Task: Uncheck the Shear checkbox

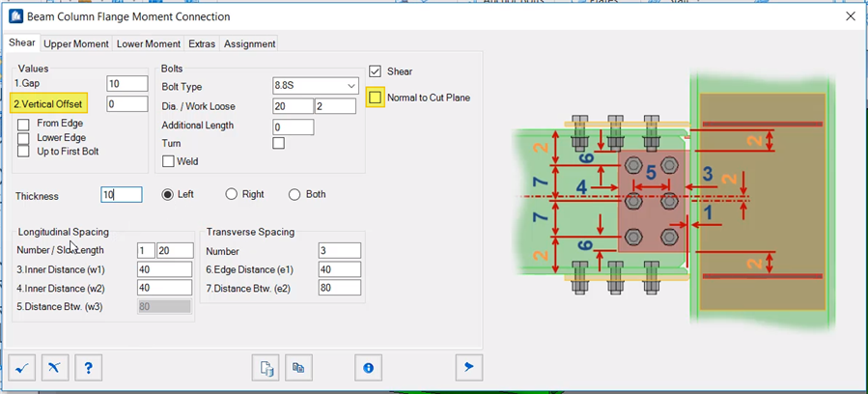Action: [x=376, y=71]
